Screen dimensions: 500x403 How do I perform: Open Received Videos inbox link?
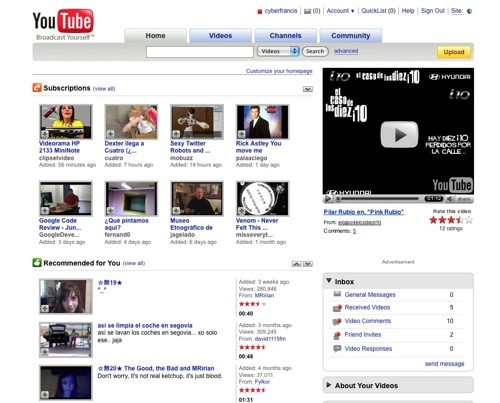point(367,307)
